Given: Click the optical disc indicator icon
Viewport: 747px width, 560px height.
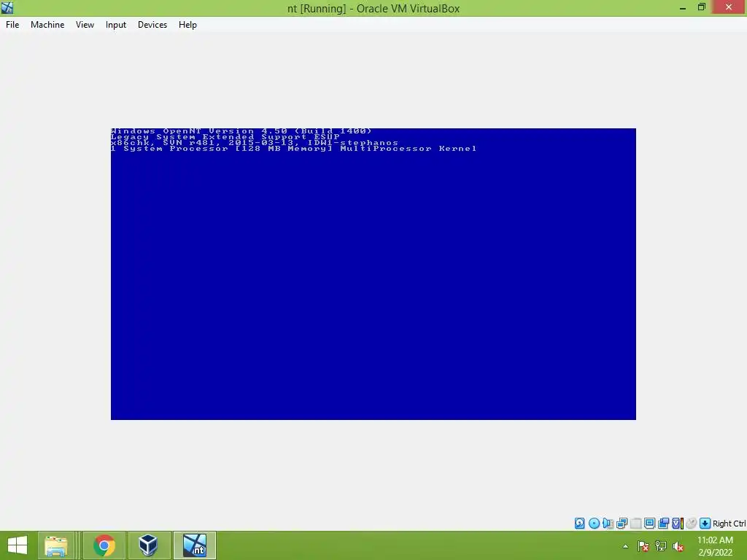Looking at the screenshot, I should [594, 524].
